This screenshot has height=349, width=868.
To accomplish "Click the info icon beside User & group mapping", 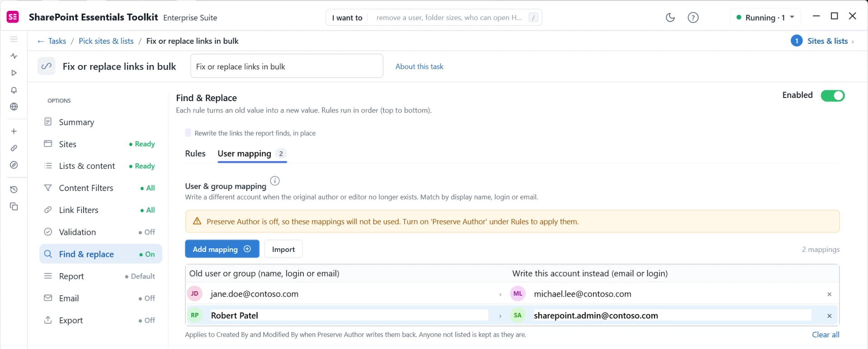I will [x=275, y=181].
